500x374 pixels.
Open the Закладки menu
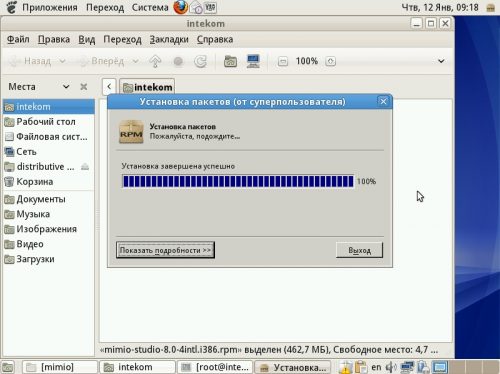point(169,39)
